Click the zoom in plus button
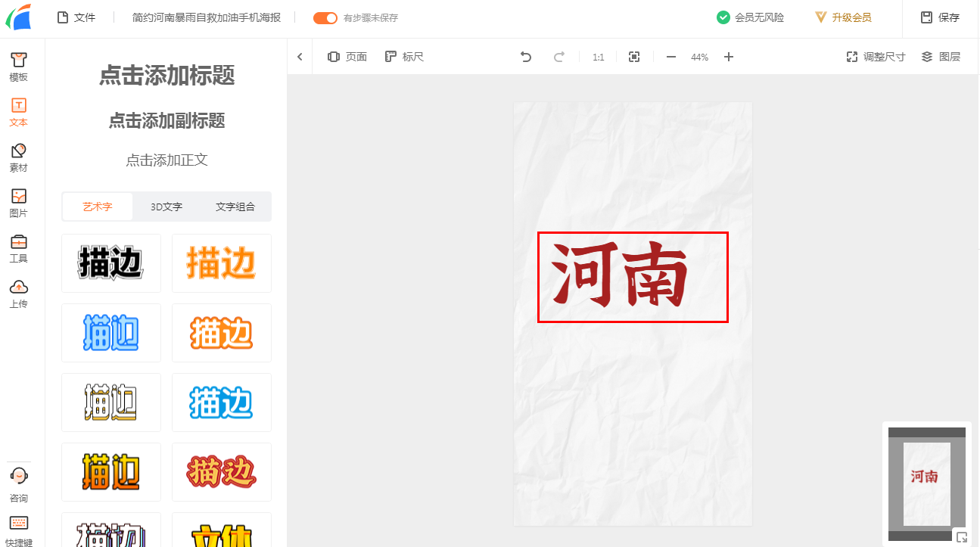 729,57
